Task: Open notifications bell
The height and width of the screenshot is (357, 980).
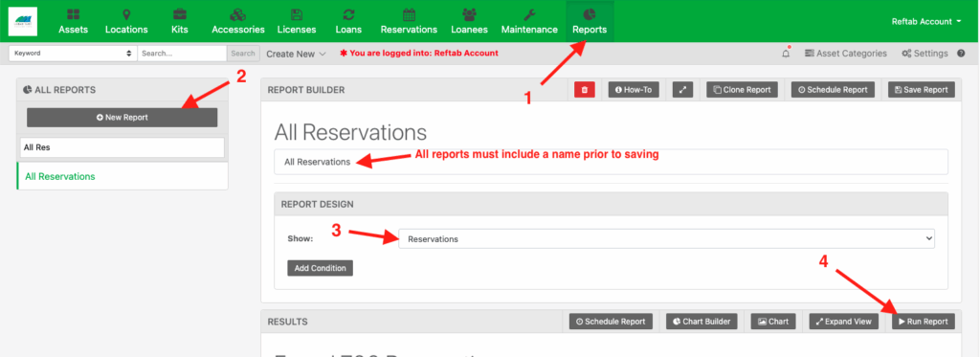Action: [787, 54]
